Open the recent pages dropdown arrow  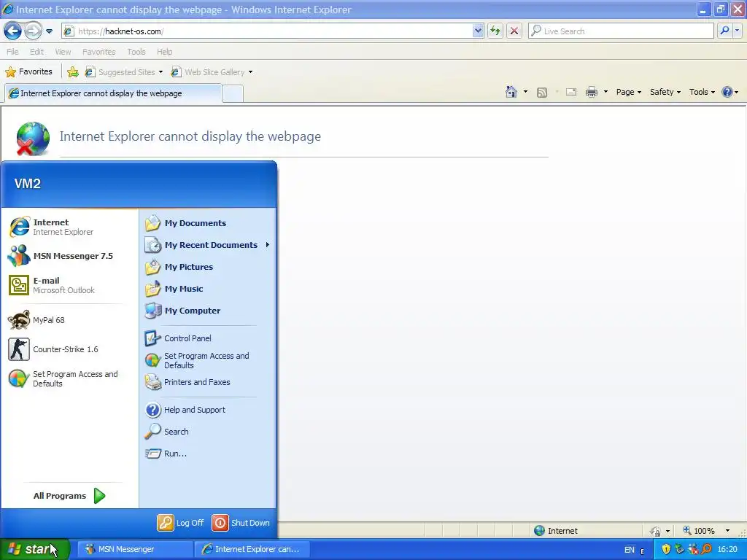(x=49, y=31)
